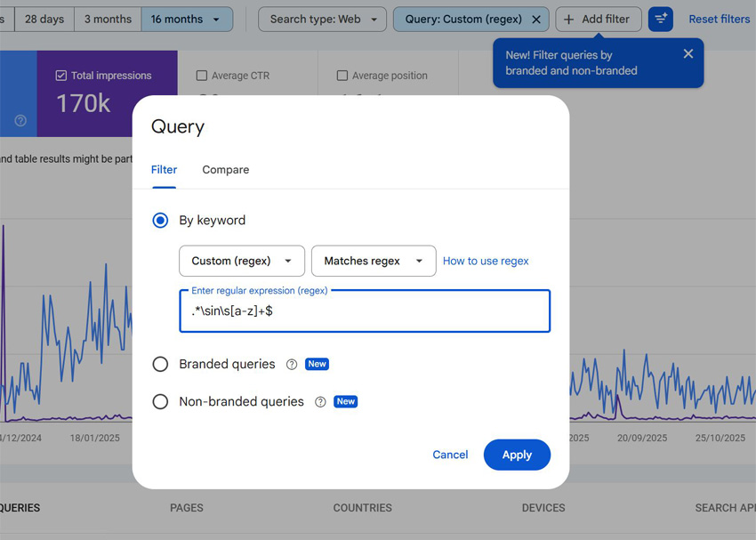Open help icon next to Branded queries
This screenshot has height=540, width=756.
[x=291, y=365]
